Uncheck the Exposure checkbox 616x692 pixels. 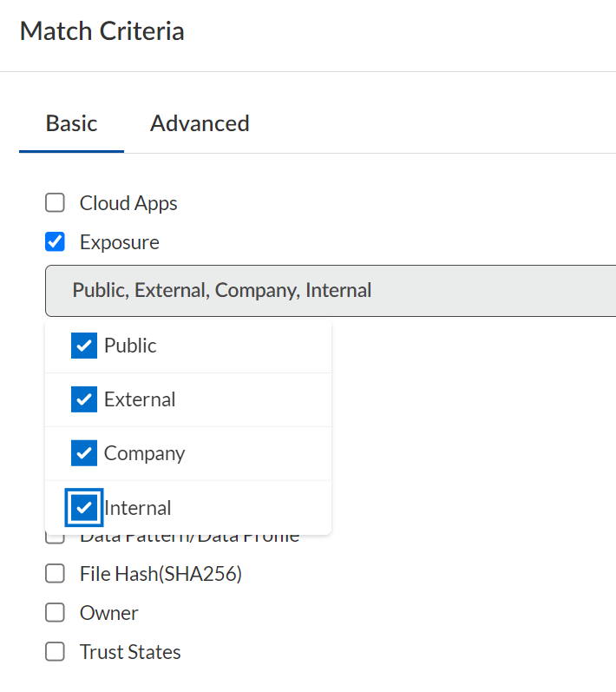click(55, 242)
